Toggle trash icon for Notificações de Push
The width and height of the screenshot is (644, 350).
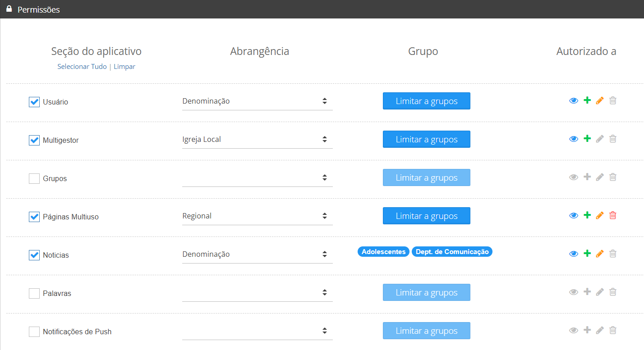(612, 330)
